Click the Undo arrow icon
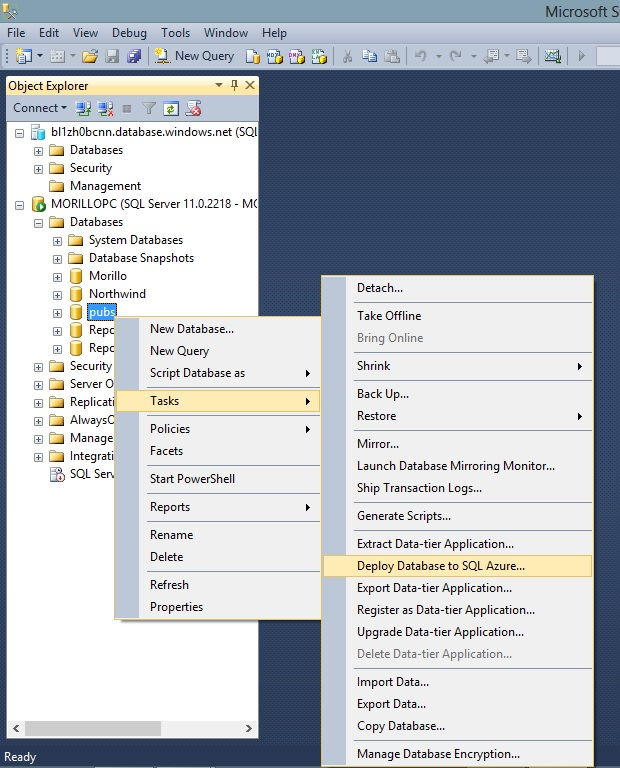The height and width of the screenshot is (768, 620). pos(421,56)
